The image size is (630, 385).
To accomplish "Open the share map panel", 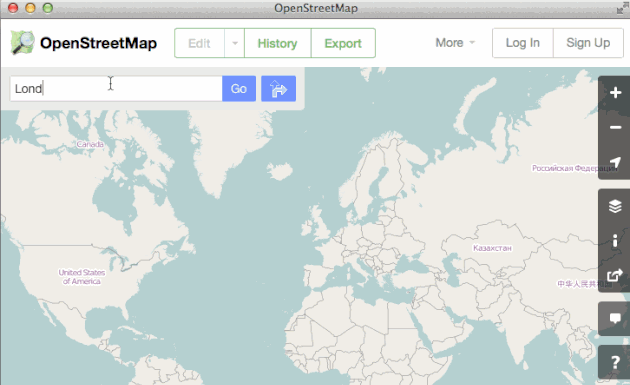I will 614,275.
